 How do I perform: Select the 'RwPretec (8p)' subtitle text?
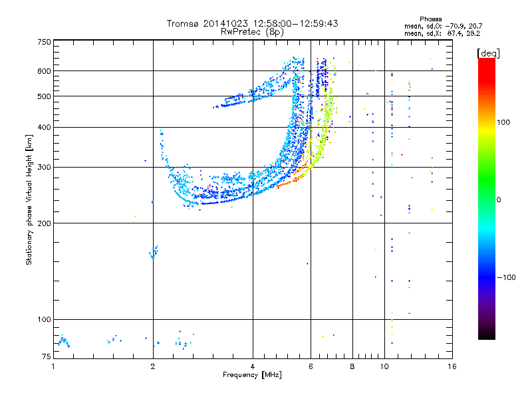pos(252,32)
